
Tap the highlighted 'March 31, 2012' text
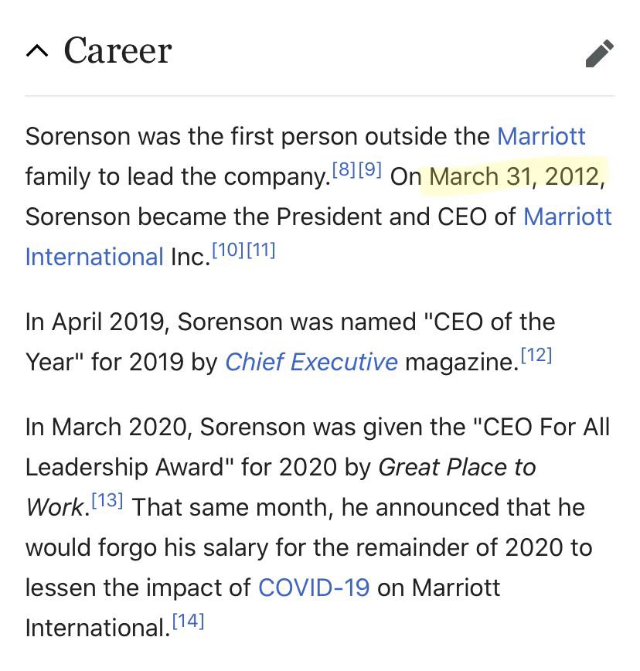click(x=516, y=177)
